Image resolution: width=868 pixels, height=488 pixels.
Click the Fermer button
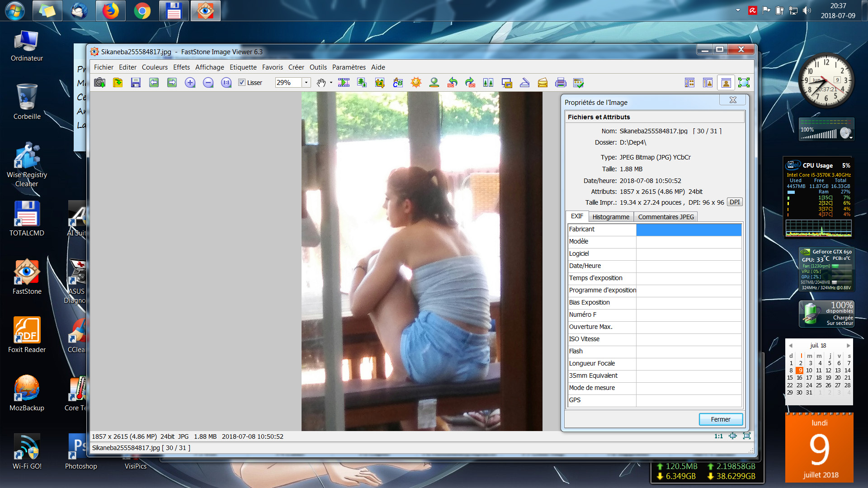721,419
